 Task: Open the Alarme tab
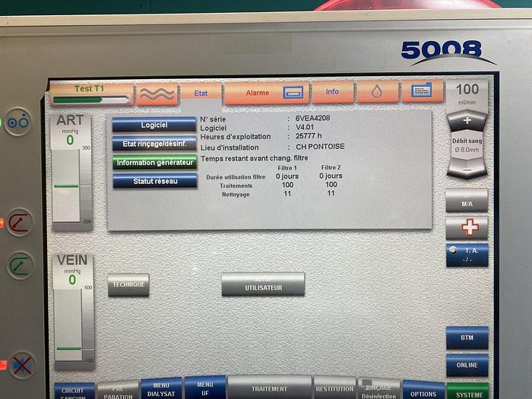(x=266, y=93)
